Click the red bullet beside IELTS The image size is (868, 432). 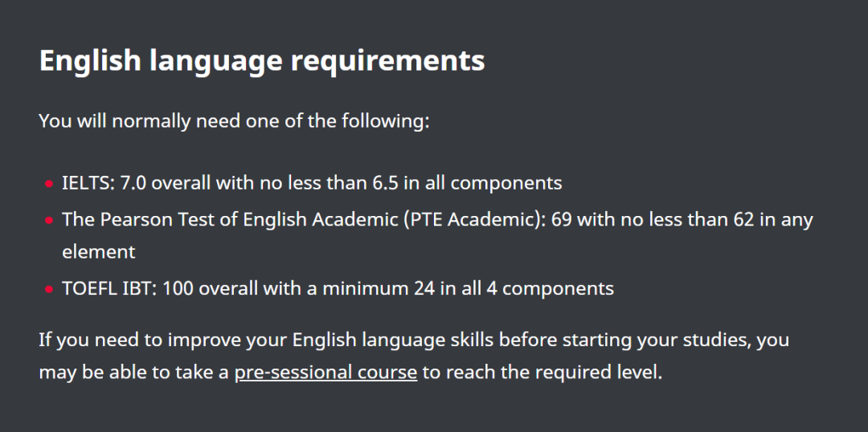49,184
